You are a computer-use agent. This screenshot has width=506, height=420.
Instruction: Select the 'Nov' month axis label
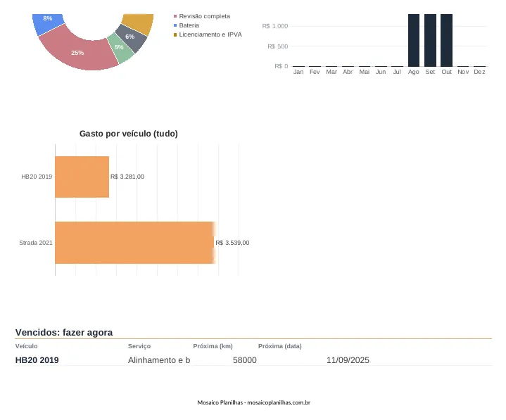463,72
